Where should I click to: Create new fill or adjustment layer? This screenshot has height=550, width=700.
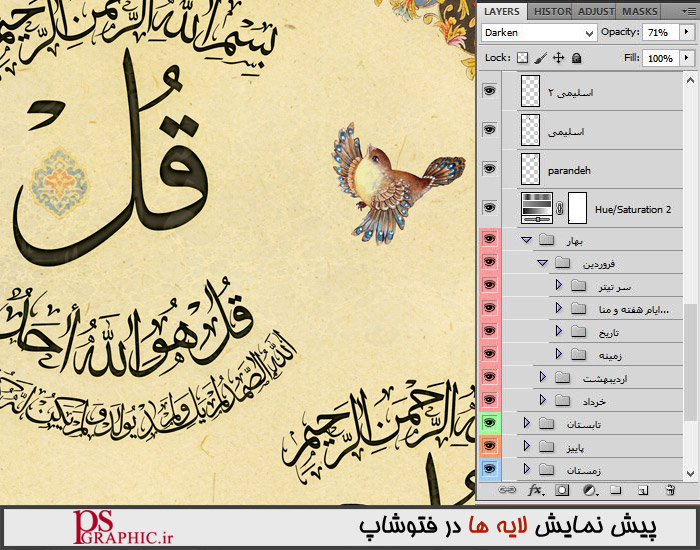pos(590,490)
